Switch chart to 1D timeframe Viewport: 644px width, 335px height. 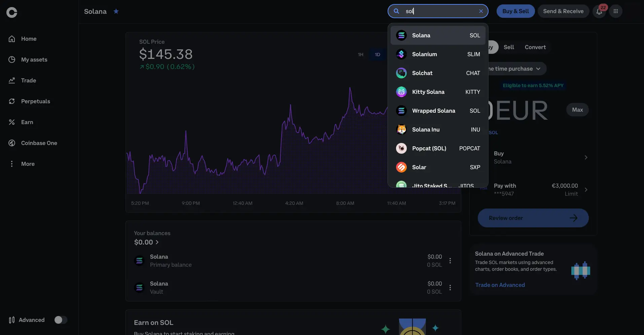(x=378, y=54)
